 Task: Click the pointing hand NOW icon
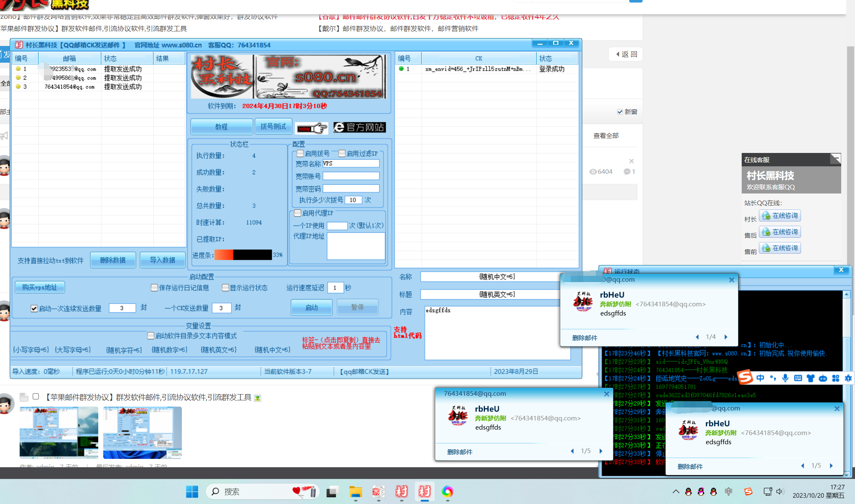tap(312, 128)
